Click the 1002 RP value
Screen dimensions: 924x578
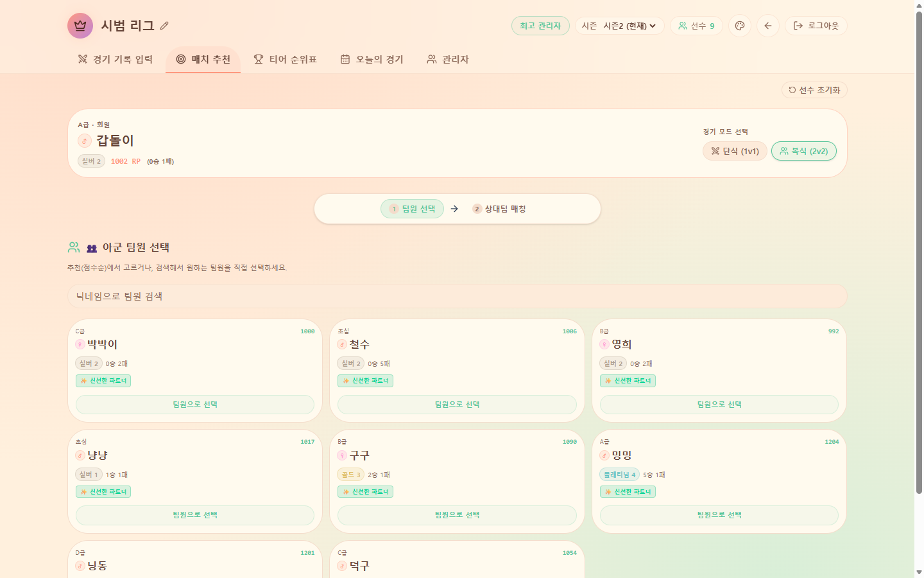126,161
